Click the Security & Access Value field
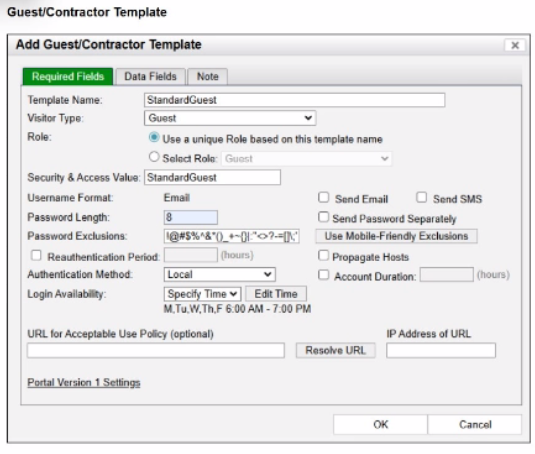535x454 pixels. (x=212, y=177)
